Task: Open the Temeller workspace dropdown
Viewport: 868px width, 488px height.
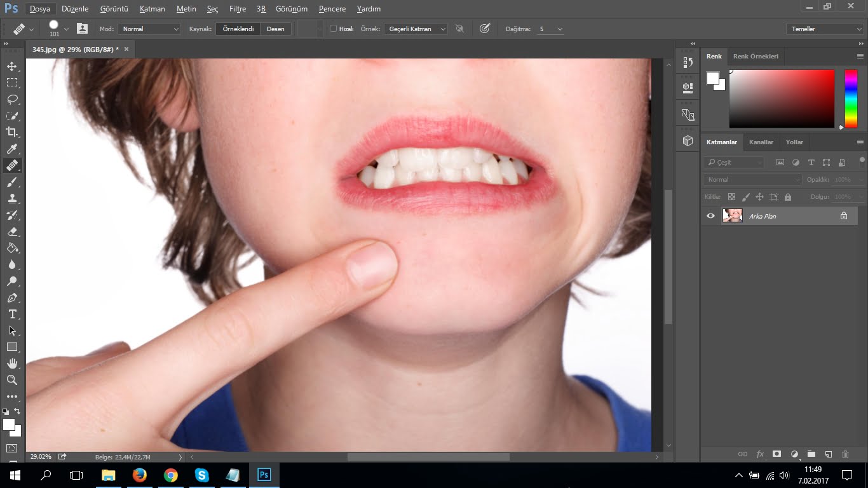Action: click(x=824, y=29)
